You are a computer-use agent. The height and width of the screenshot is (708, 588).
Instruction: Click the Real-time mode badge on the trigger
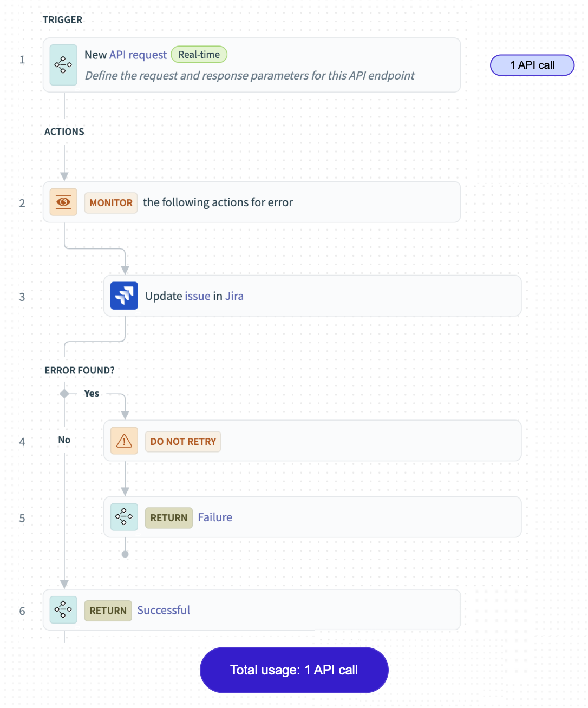tap(199, 54)
